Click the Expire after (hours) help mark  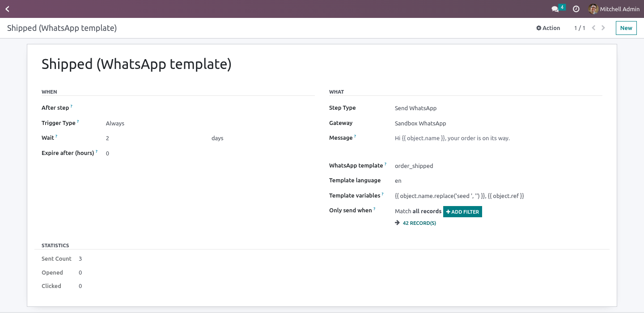pyautogui.click(x=97, y=152)
